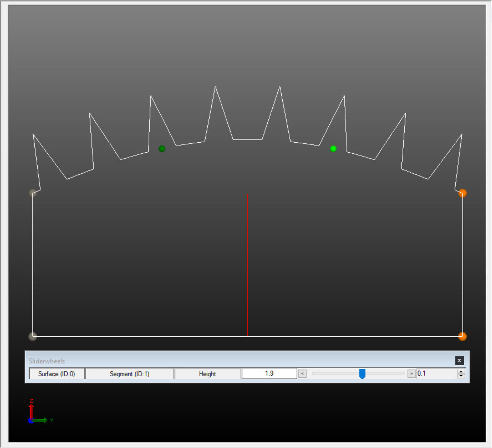
Task: Close the Sliderwheels panel
Action: 459,360
